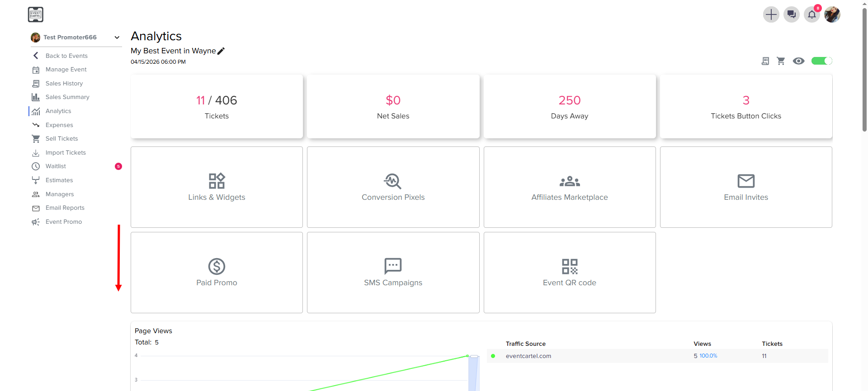Image resolution: width=868 pixels, height=391 pixels.
Task: Open the Paid Promo tile
Action: (217, 273)
